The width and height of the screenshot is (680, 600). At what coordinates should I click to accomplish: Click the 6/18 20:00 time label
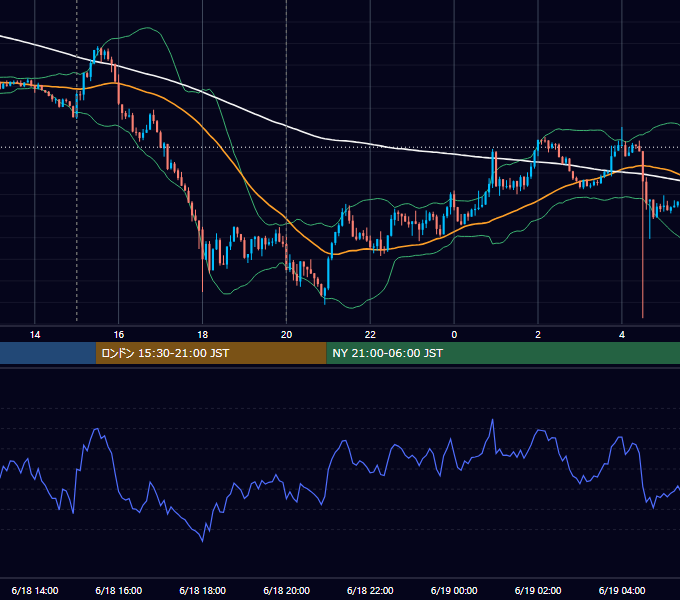point(286,590)
